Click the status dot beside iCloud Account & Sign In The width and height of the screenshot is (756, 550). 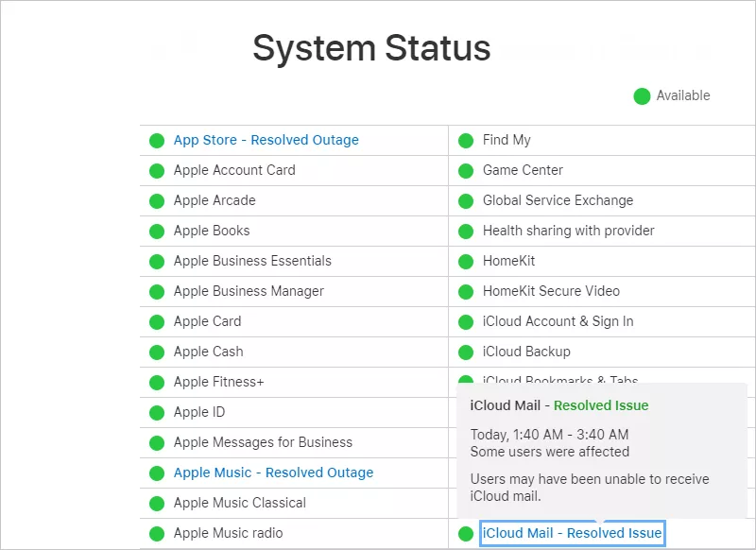pyautogui.click(x=466, y=322)
